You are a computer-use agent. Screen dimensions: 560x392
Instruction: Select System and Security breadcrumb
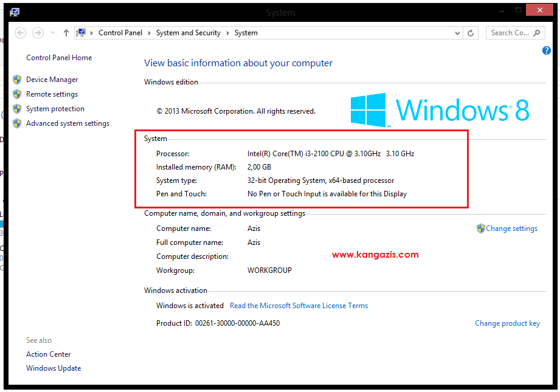coord(188,32)
